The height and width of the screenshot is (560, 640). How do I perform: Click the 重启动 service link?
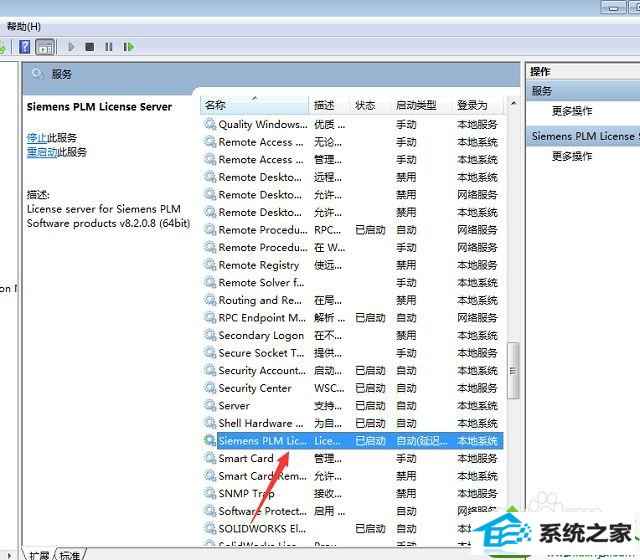click(x=42, y=152)
